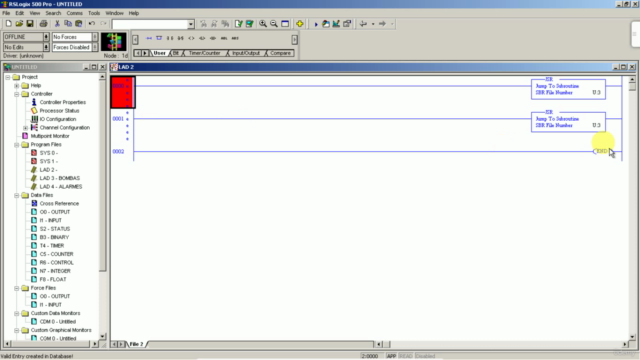Open the Edit menu

tap(20, 13)
